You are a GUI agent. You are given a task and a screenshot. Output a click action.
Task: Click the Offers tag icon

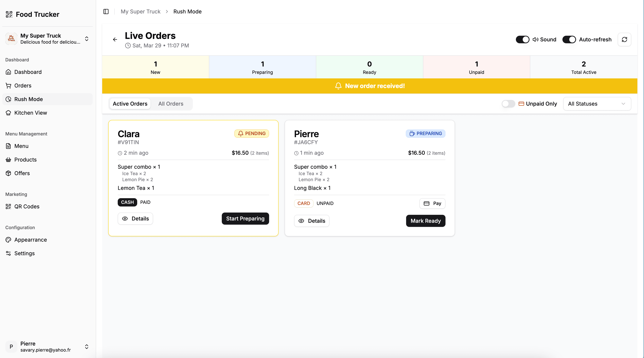(9, 173)
